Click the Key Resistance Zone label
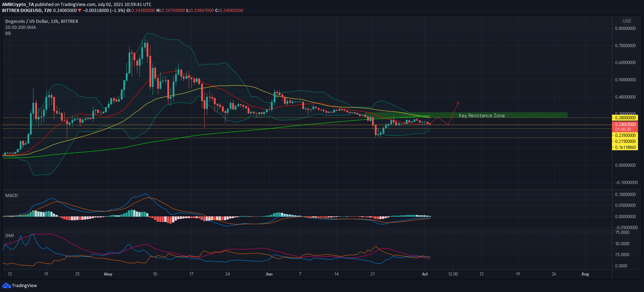Viewport: 644px width, 292px height. click(482, 115)
